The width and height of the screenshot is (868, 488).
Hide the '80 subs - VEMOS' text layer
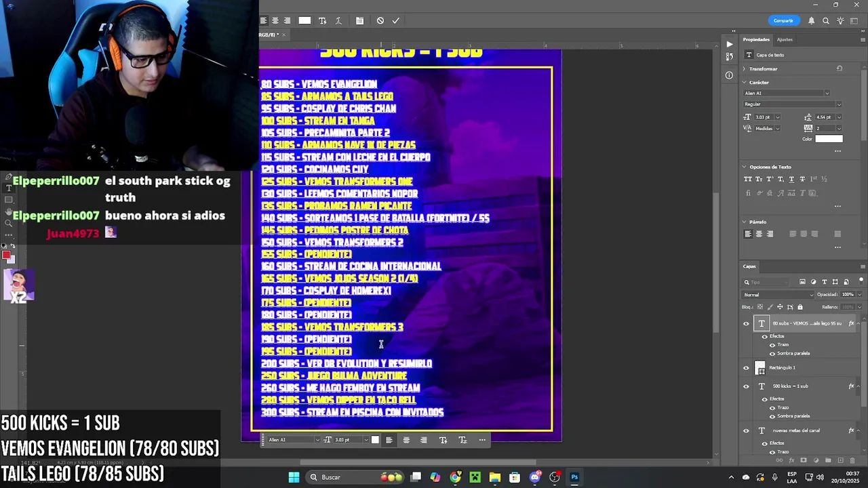(x=747, y=323)
